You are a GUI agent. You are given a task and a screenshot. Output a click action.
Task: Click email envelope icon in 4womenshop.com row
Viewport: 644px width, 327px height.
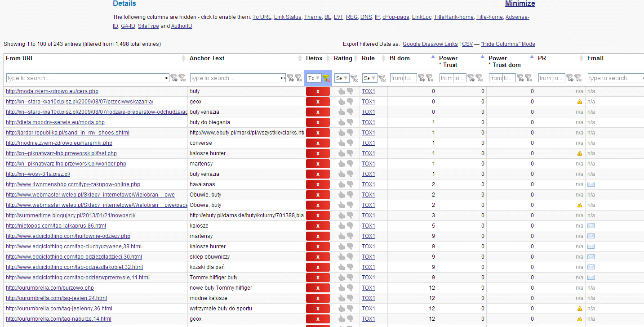point(591,184)
